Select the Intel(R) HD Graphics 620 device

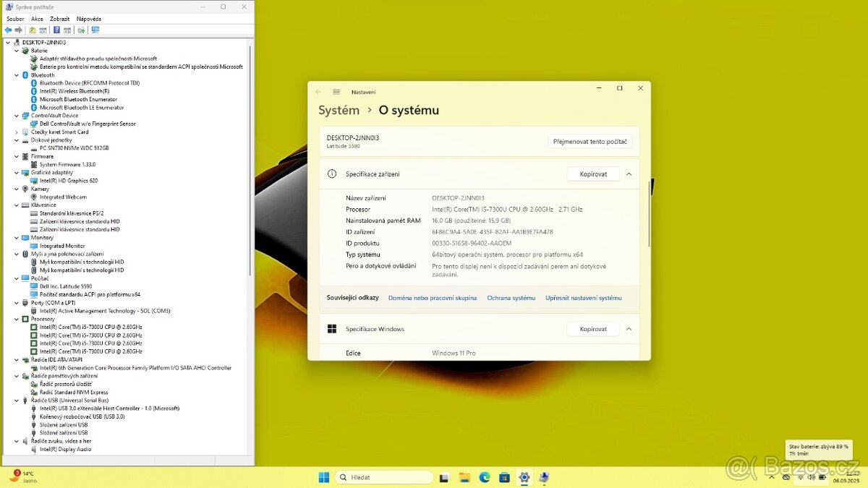coord(69,181)
